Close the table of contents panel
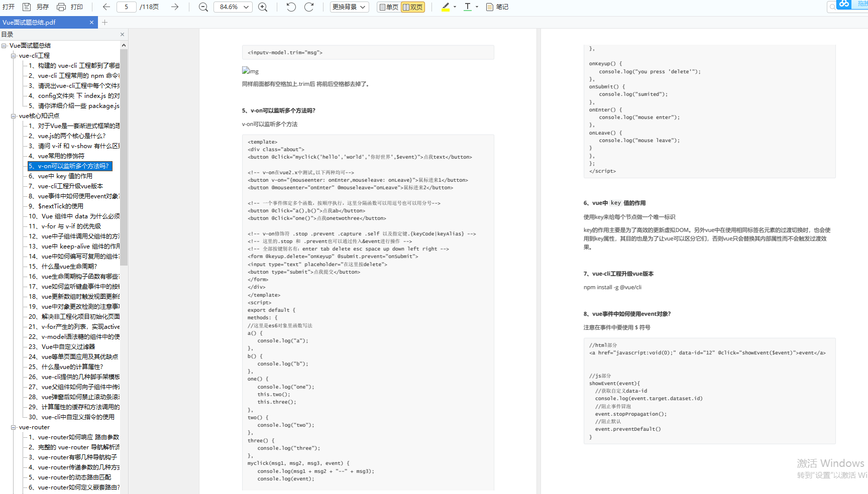The image size is (868, 494). coord(122,34)
